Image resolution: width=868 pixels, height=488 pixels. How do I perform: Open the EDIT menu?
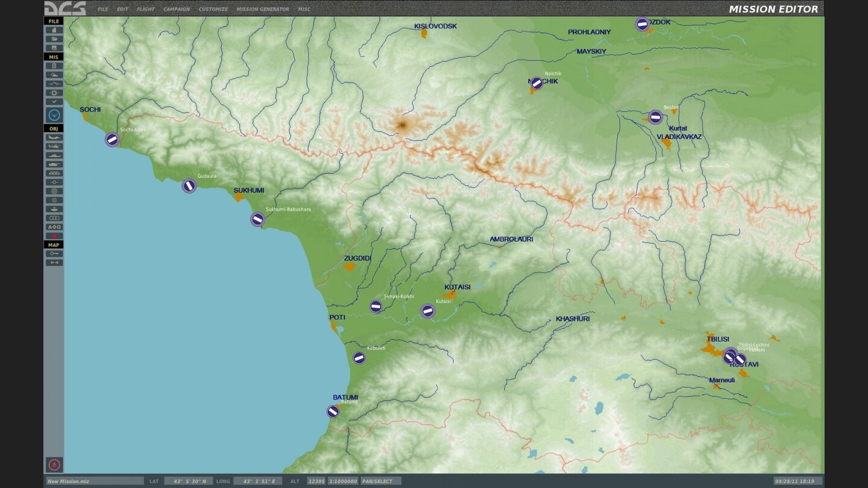pos(122,9)
